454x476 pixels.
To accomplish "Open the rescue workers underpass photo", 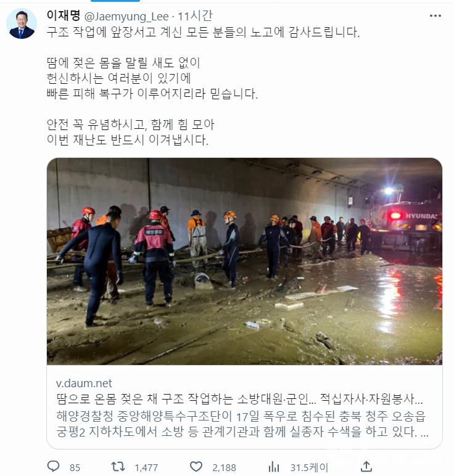I will click(x=244, y=261).
